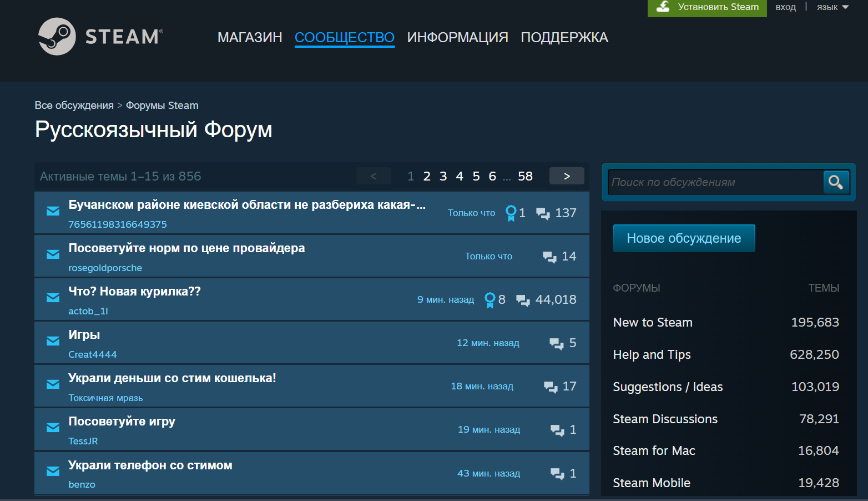Open Help and Tips forum
The image size is (868, 501).
652,354
